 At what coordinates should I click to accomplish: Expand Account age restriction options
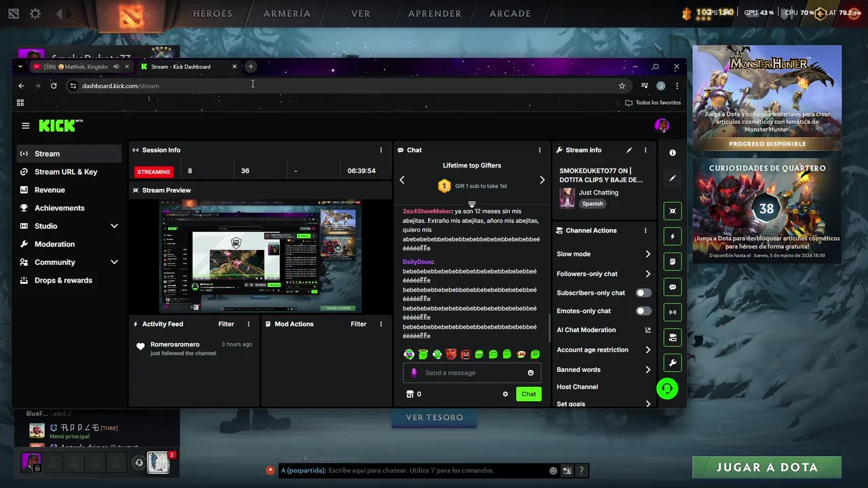point(648,350)
